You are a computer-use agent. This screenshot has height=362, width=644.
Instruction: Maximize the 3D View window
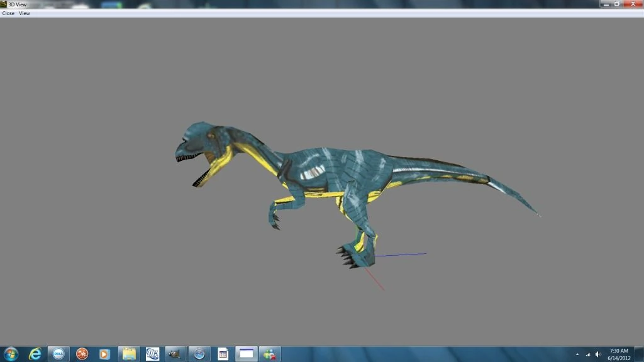click(x=617, y=4)
